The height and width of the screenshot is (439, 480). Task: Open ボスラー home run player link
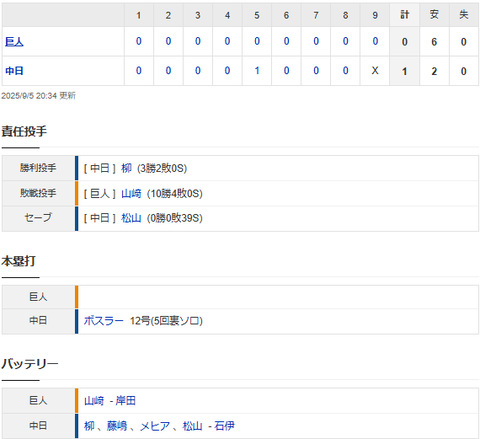[103, 321]
